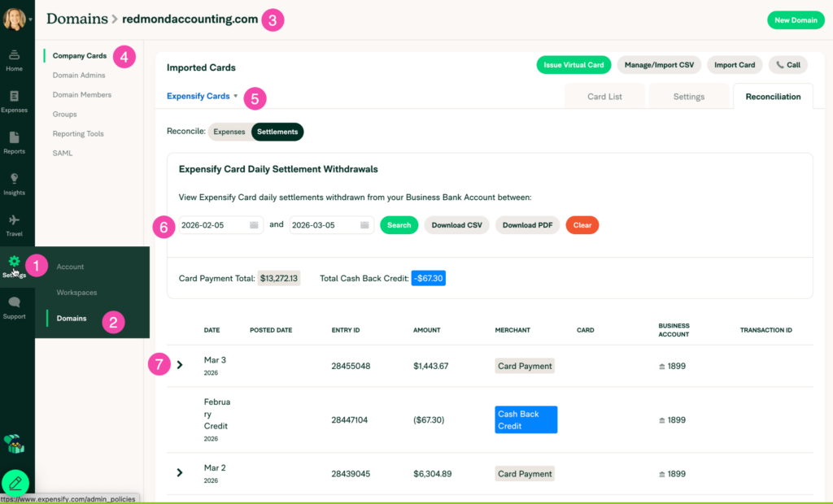The width and height of the screenshot is (833, 504).
Task: Select Account in the Settings flyout
Action: 70,267
